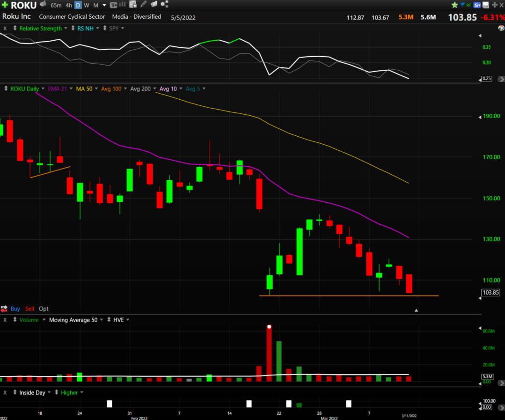Click the green RT real-time indicator
The height and width of the screenshot is (420, 505).
[468, 5]
